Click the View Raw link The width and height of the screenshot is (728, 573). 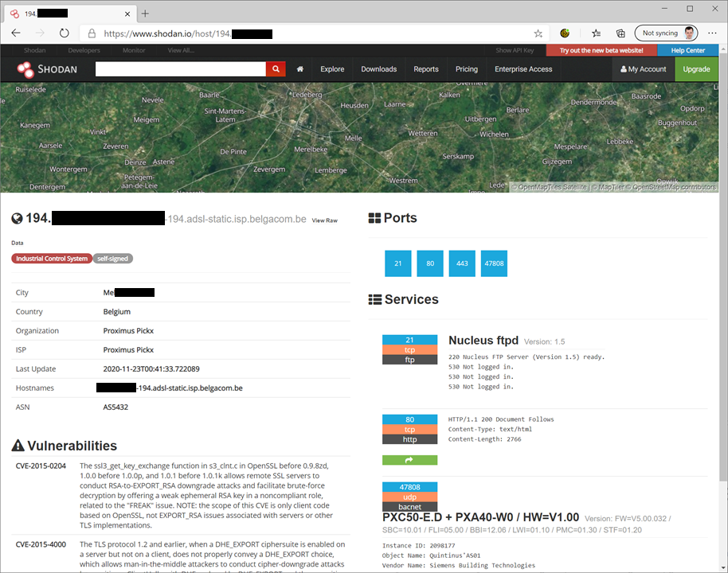(x=324, y=220)
